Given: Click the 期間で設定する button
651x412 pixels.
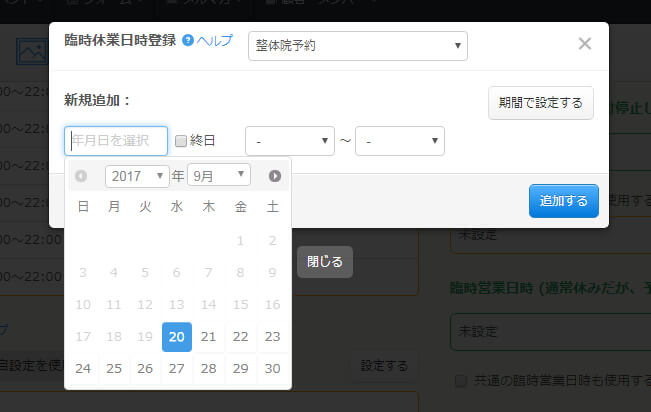Looking at the screenshot, I should pos(541,103).
